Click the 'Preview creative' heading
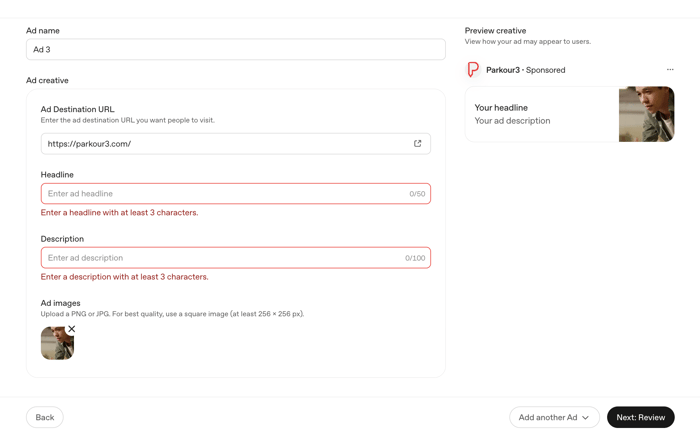Viewport: 700px width, 438px height. [x=495, y=31]
